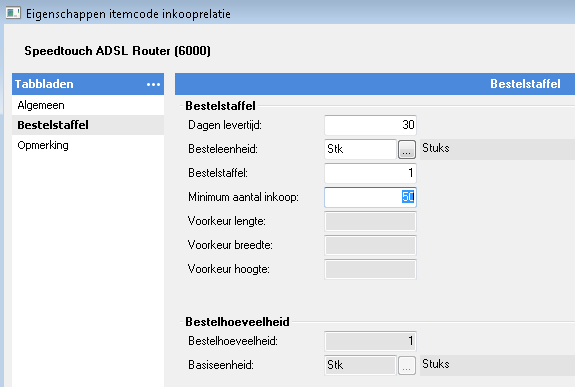Open the Basiseenheid browse button
Screen dimensions: 575x387
click(x=407, y=365)
